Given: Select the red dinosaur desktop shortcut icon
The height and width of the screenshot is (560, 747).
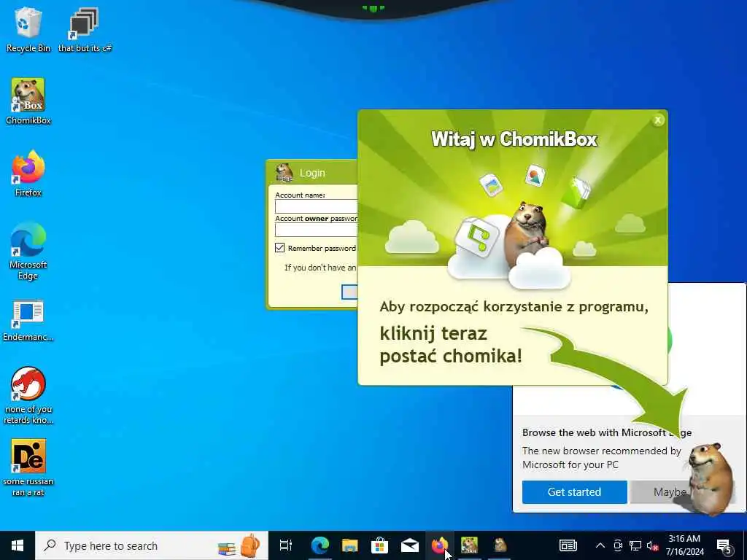Looking at the screenshot, I should pos(28,384).
